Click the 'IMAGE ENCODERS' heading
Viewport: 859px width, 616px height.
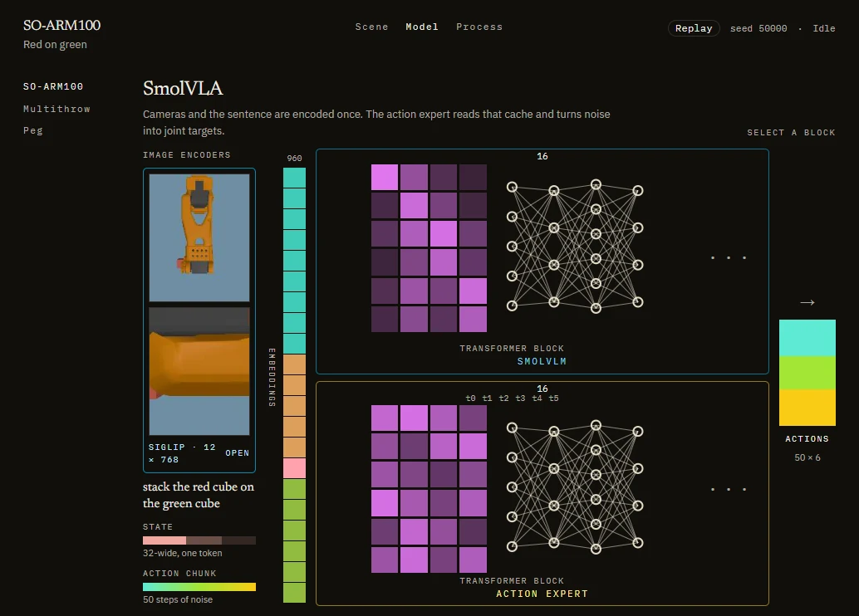(x=187, y=155)
